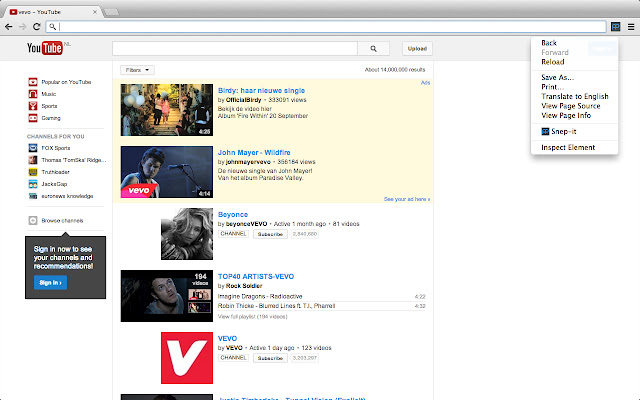This screenshot has height=400, width=640.
Task: Click the Snep-it extension icon in the toolbar
Action: pyautogui.click(x=617, y=26)
